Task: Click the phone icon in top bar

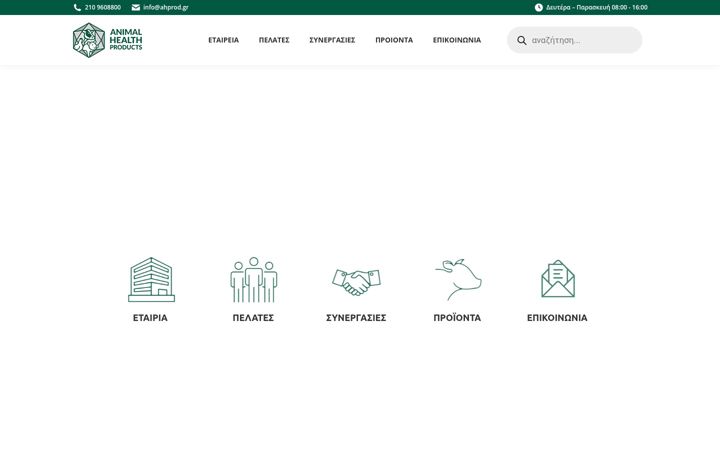Action: click(77, 7)
